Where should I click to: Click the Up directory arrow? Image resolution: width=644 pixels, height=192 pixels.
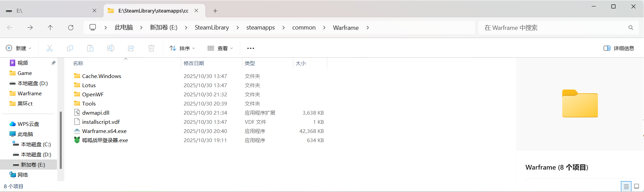(x=50, y=27)
